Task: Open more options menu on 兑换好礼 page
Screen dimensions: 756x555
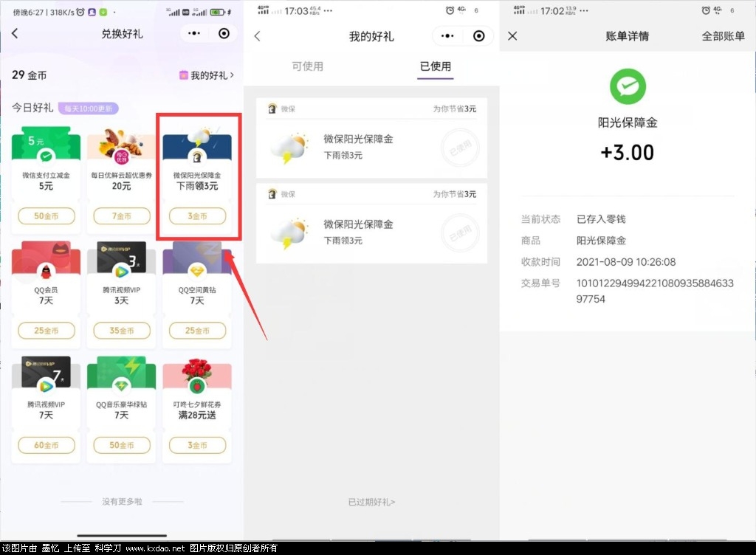Action: click(194, 33)
